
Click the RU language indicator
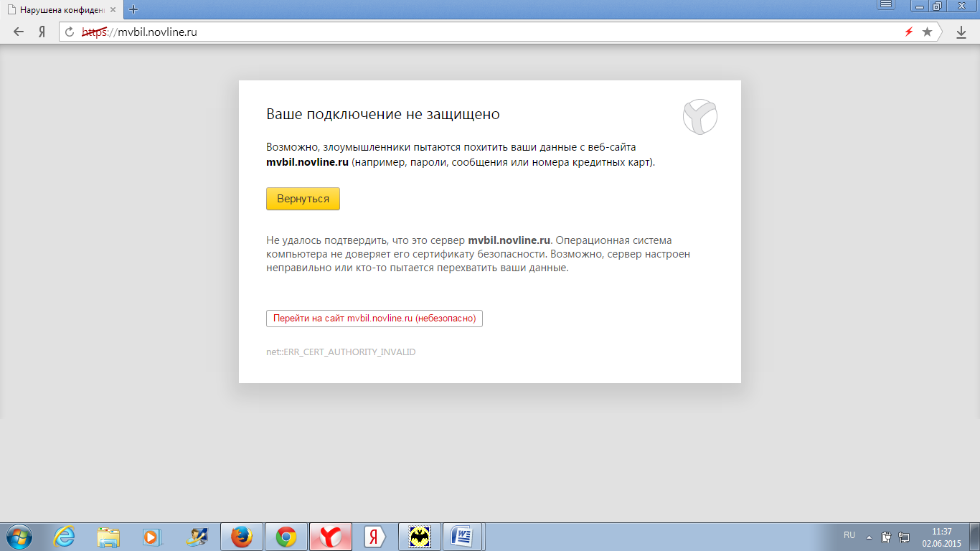(x=849, y=535)
